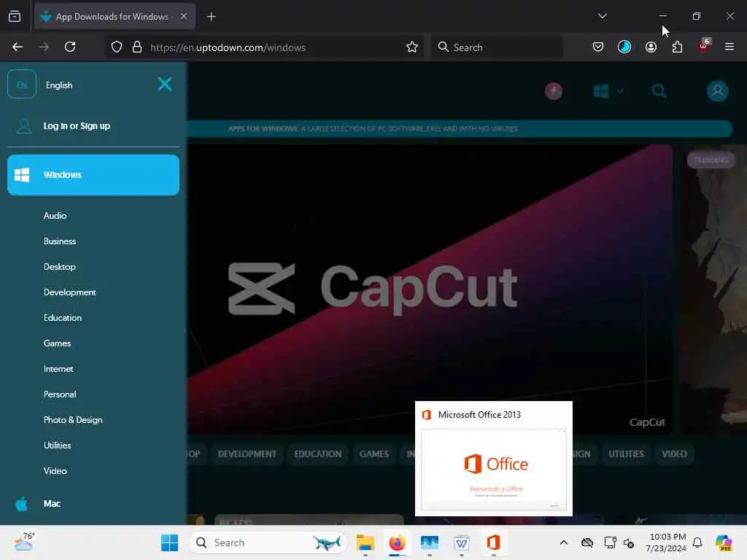The image size is (747, 560).
Task: Open the Desktop category
Action: [x=60, y=267]
